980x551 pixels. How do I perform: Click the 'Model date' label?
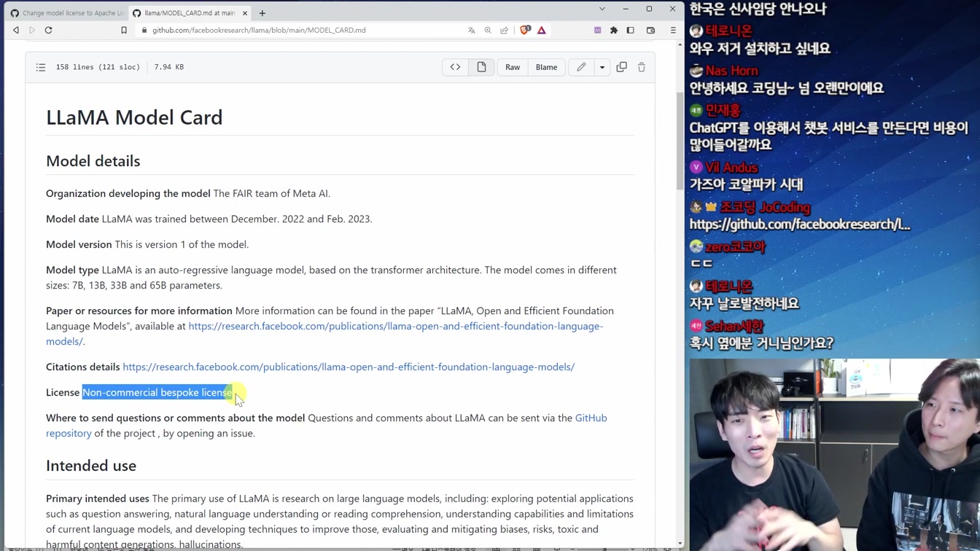pos(72,219)
